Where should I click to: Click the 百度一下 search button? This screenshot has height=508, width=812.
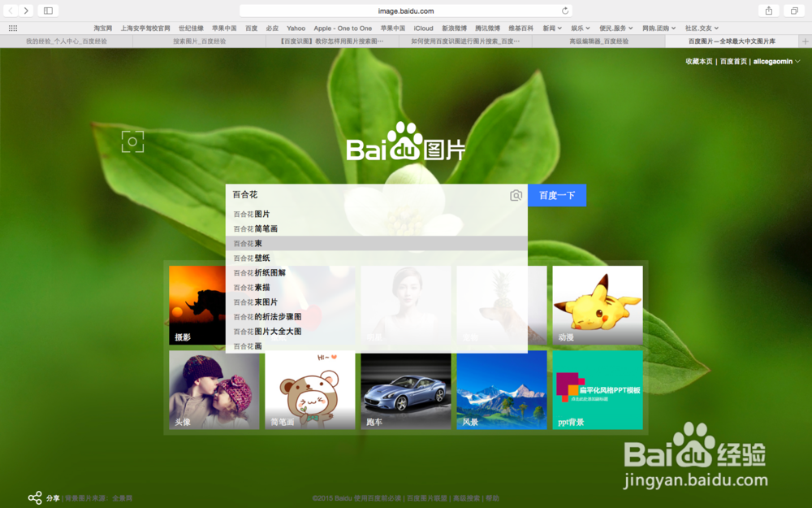(557, 195)
